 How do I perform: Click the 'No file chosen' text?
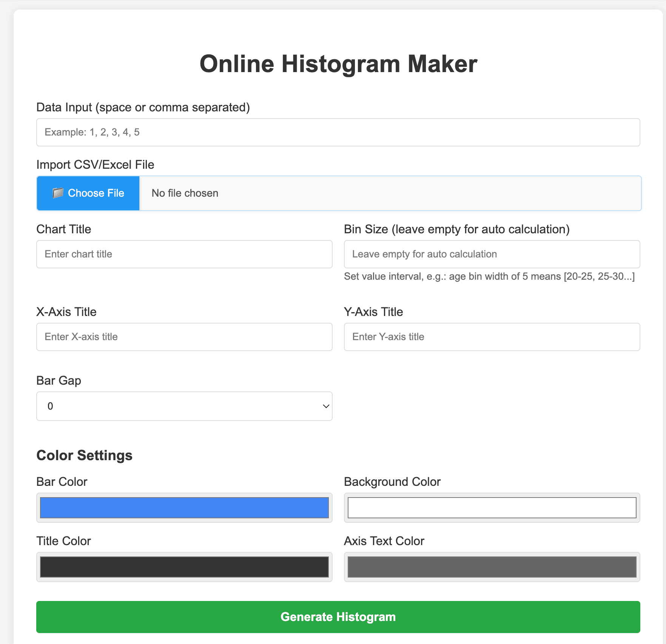tap(185, 193)
